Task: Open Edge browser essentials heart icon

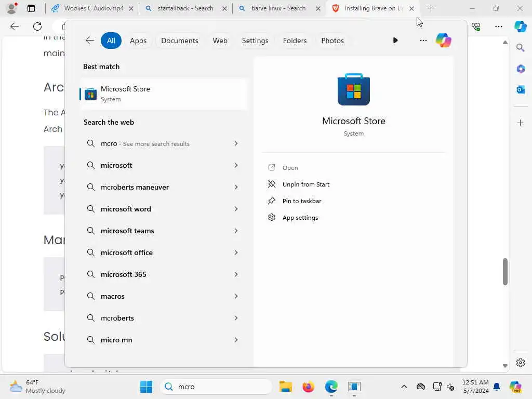Action: click(476, 26)
